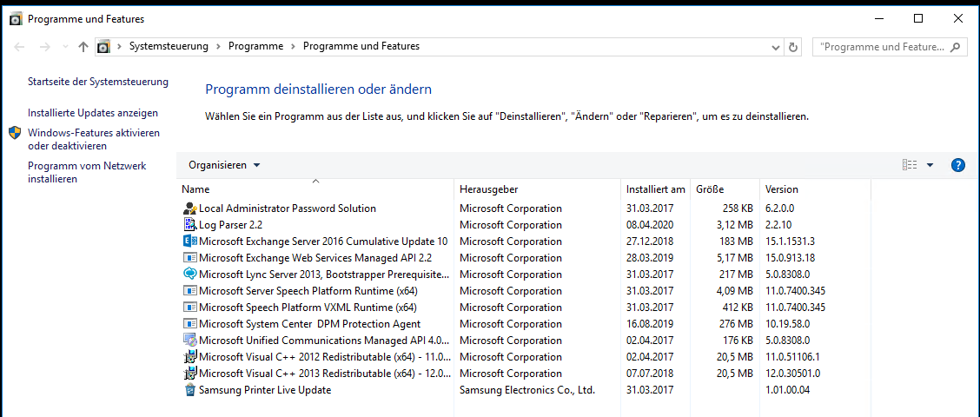Click the Unified Communications Managed API icon
The width and height of the screenshot is (980, 417).
(x=190, y=340)
